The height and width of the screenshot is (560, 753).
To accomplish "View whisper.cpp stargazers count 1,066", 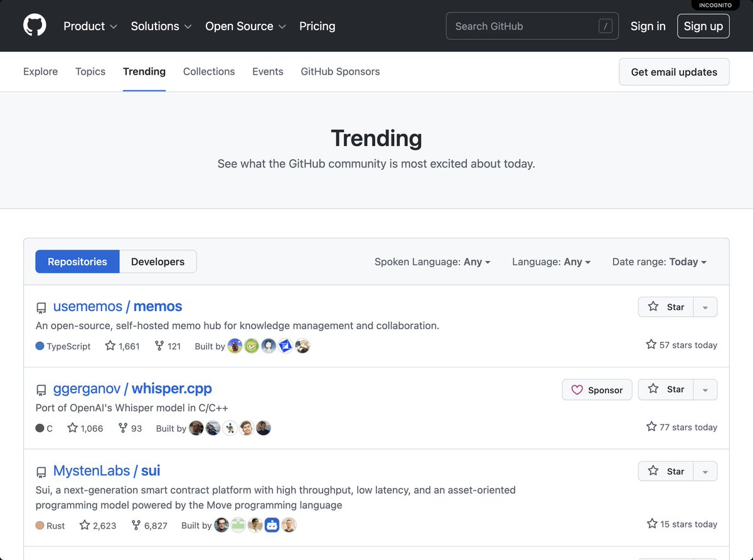I will point(85,428).
